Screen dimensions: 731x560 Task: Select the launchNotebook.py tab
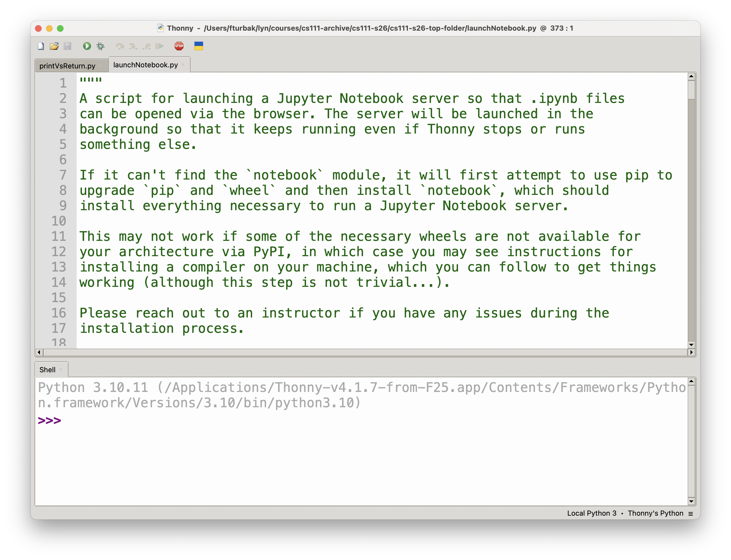145,65
